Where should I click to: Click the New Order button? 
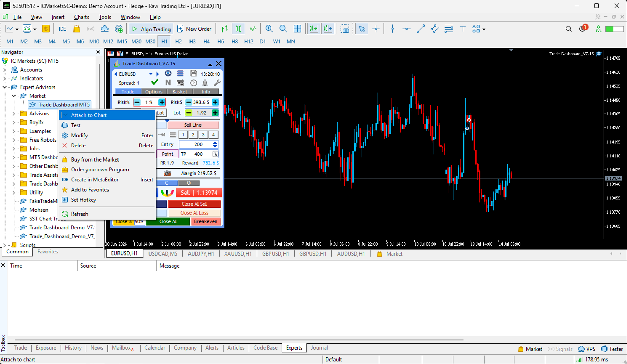(194, 29)
